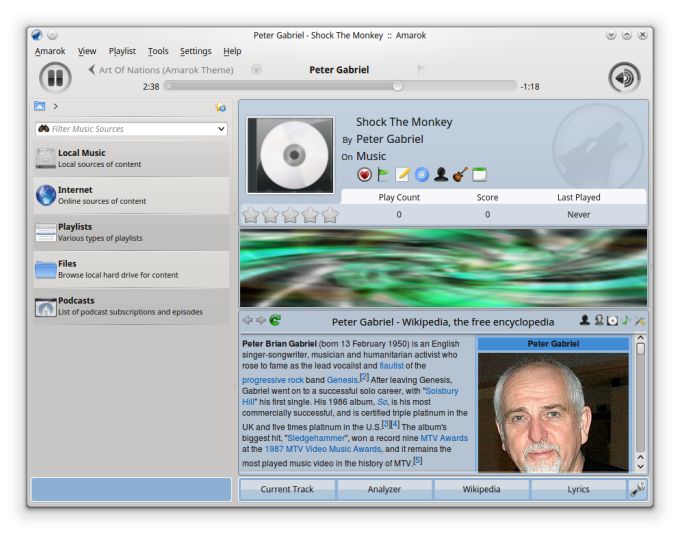Open the Tools menu
The width and height of the screenshot is (680, 534).
(158, 51)
